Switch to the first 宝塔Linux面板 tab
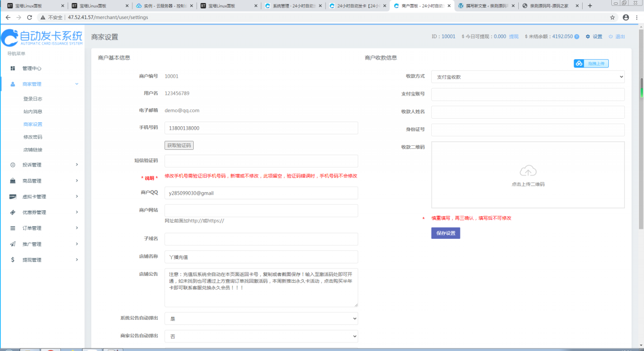Viewport: 644px width, 351px height. (36, 6)
